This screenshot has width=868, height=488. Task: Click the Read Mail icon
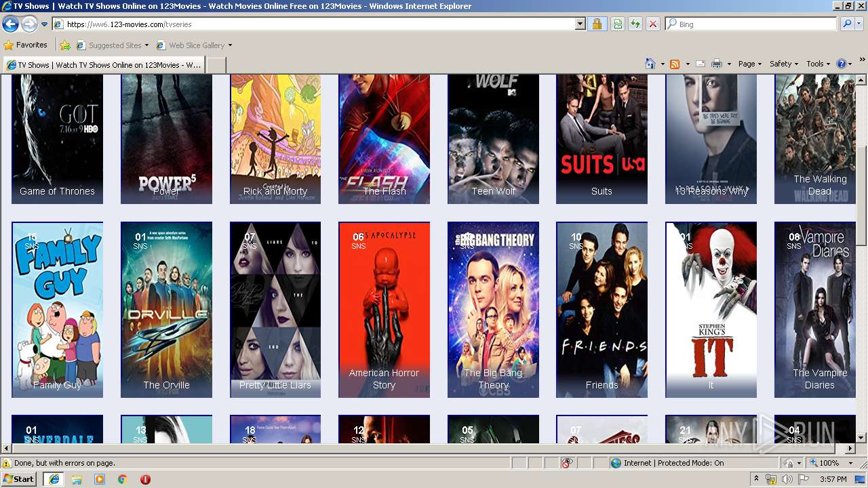(701, 64)
